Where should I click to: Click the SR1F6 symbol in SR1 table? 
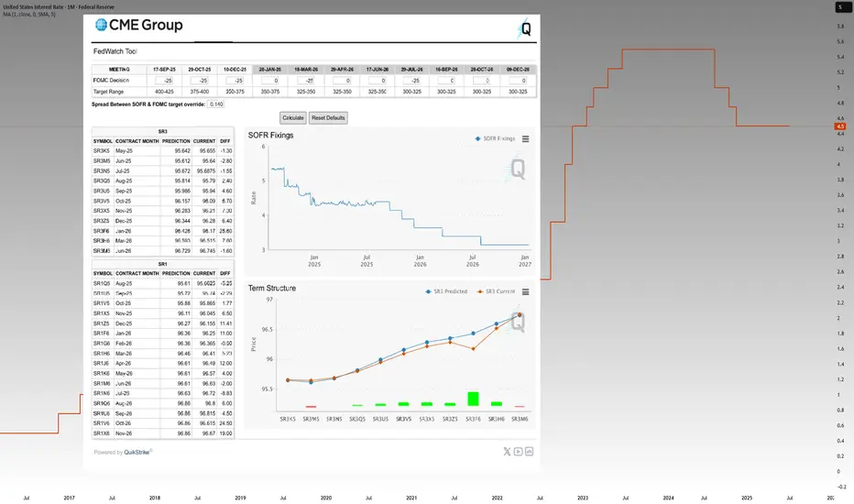(x=102, y=334)
